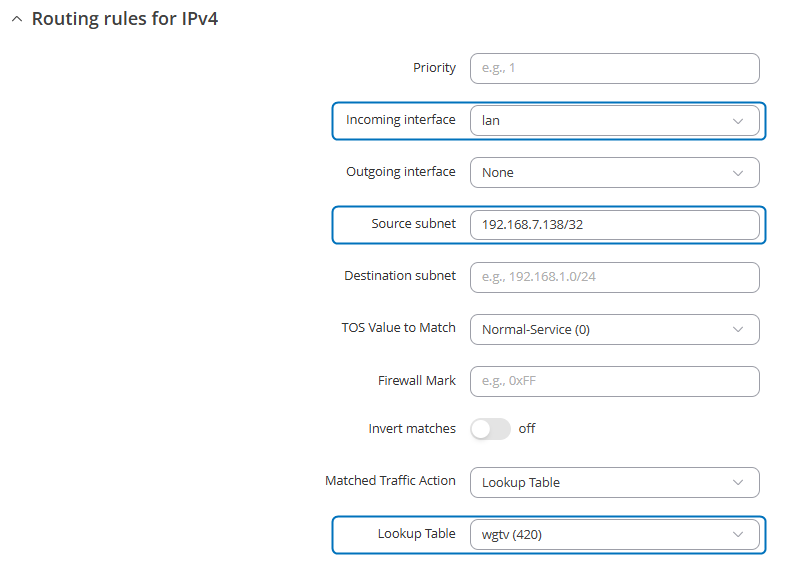The image size is (799, 578).
Task: Click the Source subnet label
Action: pyautogui.click(x=413, y=224)
